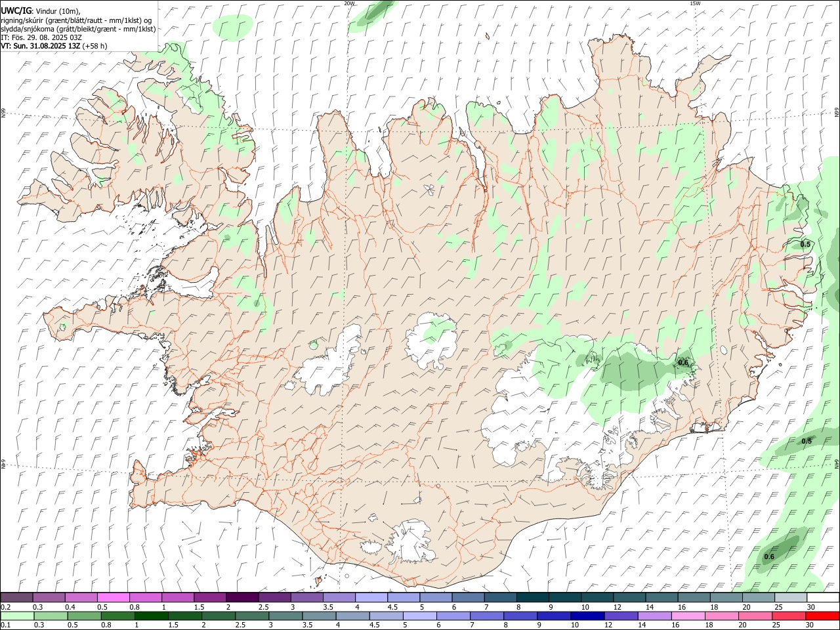Select the 14–16 teal-gray swatch on top bar

[x=661, y=598]
